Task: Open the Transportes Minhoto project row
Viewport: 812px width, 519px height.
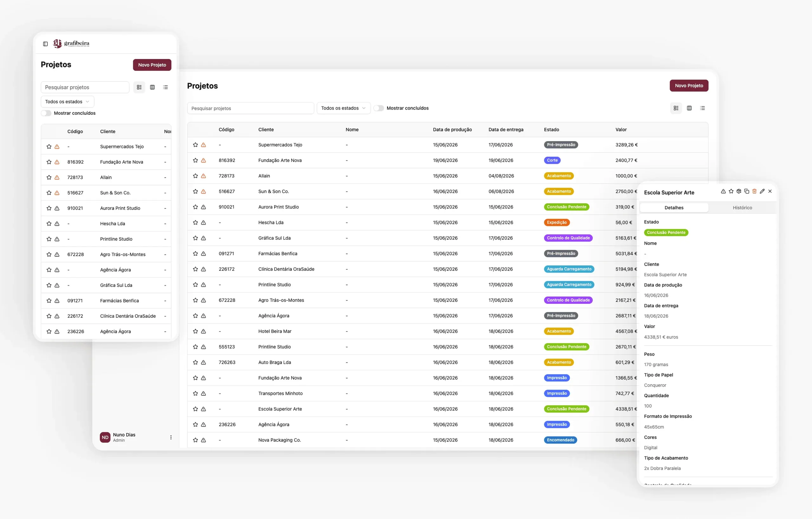Action: pos(411,394)
